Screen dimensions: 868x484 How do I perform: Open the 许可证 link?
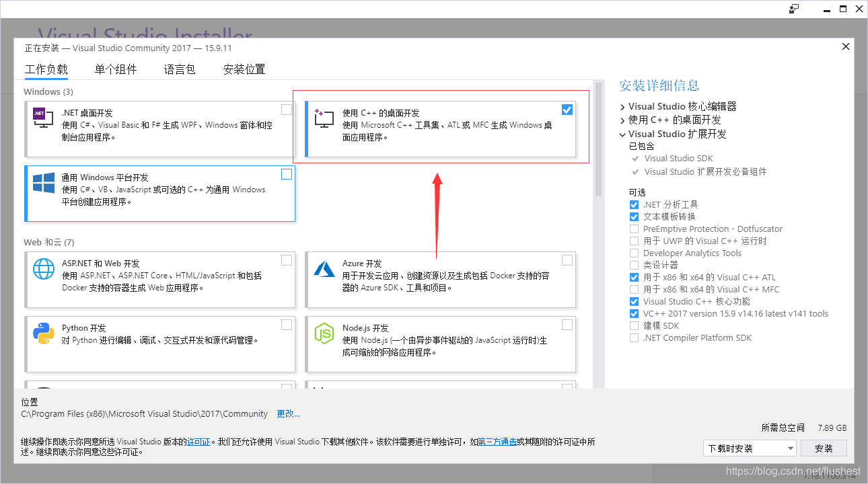click(x=198, y=442)
